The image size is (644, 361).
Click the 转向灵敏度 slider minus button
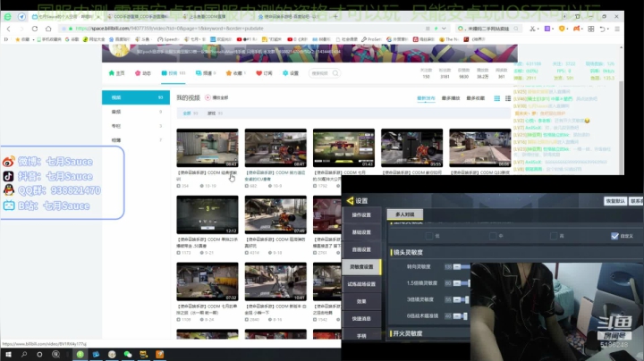pyautogui.click(x=457, y=266)
